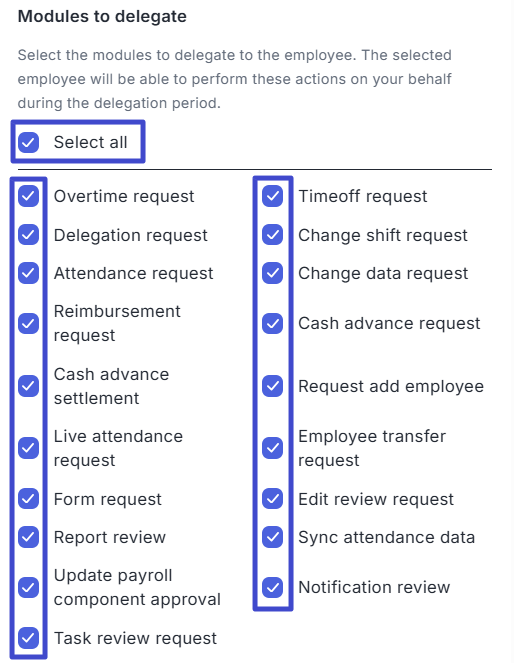Screen dimensions: 514x663
Task: Uncheck Change shift request module
Action: click(273, 235)
